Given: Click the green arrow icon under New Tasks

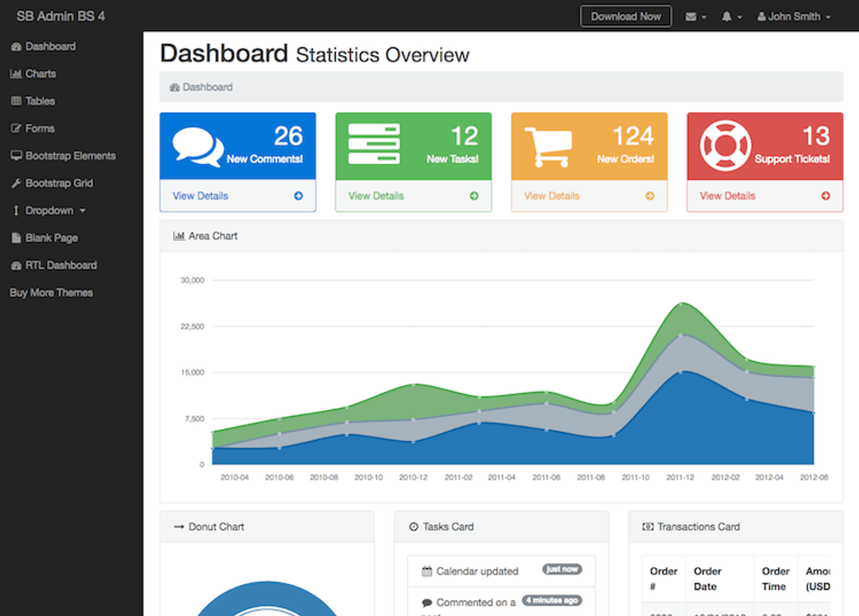Looking at the screenshot, I should pos(474,196).
